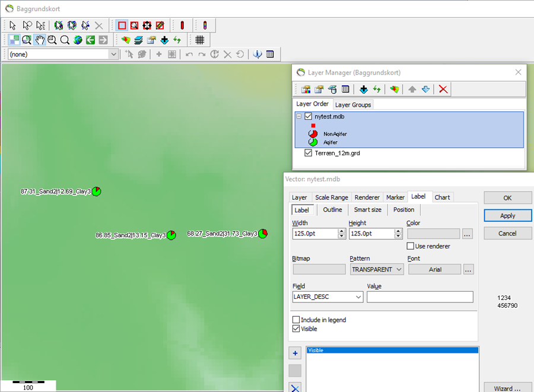Activate the pan hand tool
The width and height of the screenshot is (534, 392).
(40, 40)
